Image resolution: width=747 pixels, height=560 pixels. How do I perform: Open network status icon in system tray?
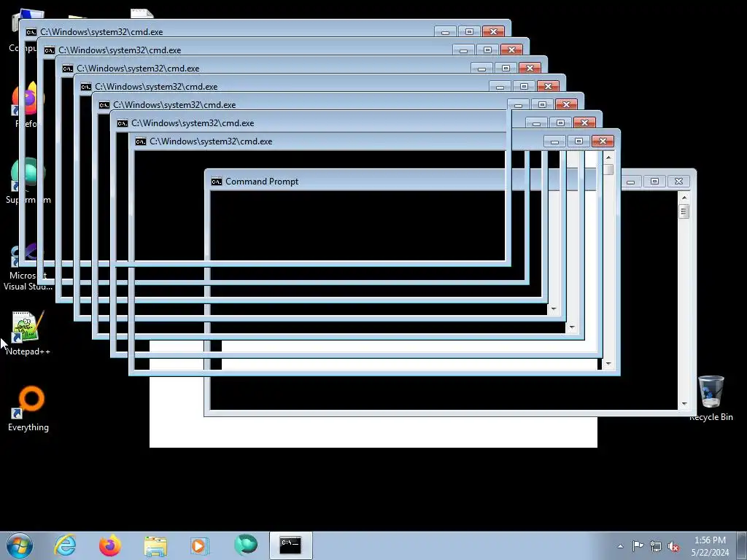656,546
